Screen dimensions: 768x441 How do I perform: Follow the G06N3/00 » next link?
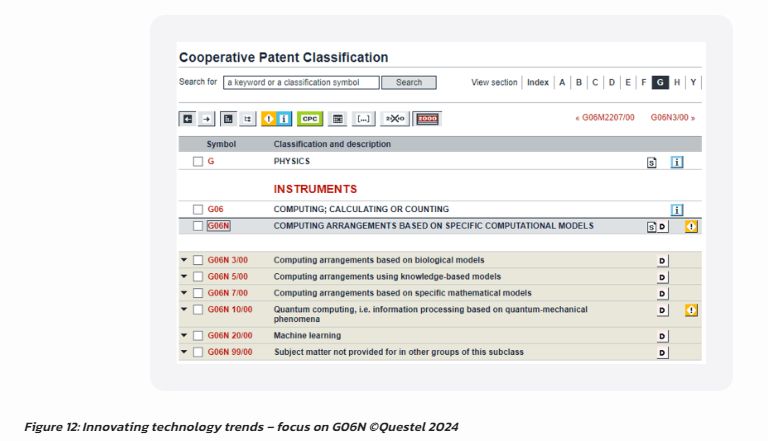(673, 118)
